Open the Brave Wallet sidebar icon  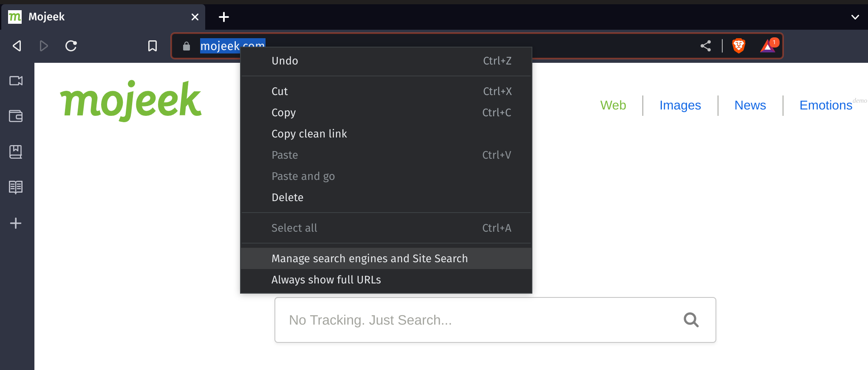[16, 116]
